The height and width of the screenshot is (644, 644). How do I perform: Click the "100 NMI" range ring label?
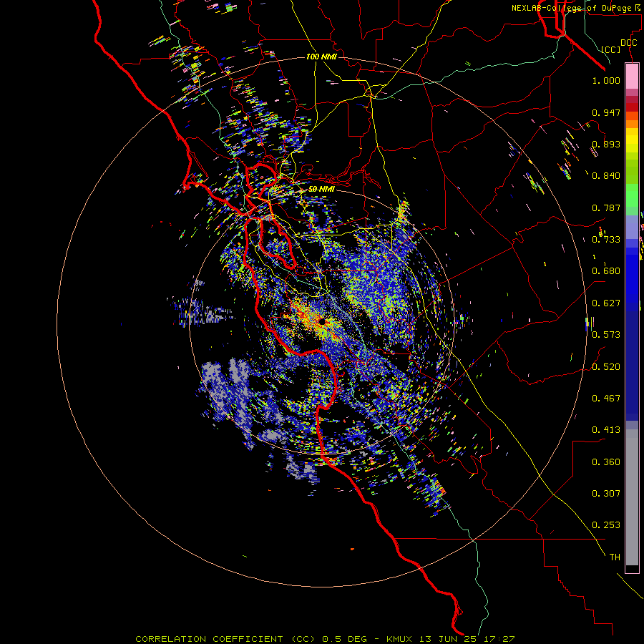click(321, 57)
